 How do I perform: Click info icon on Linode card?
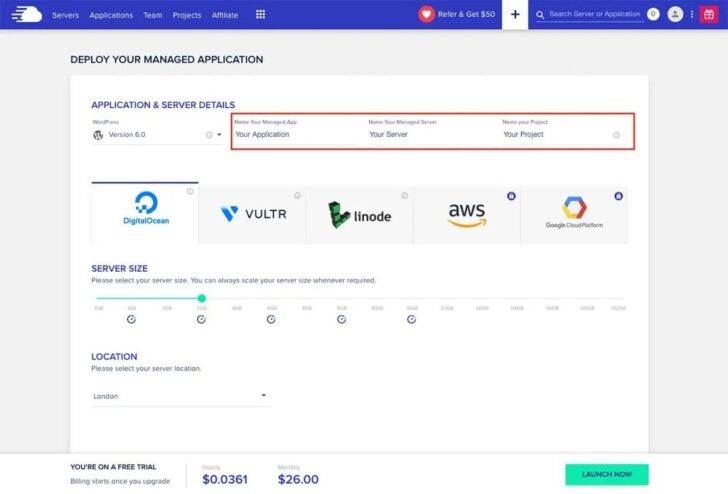pyautogui.click(x=404, y=195)
